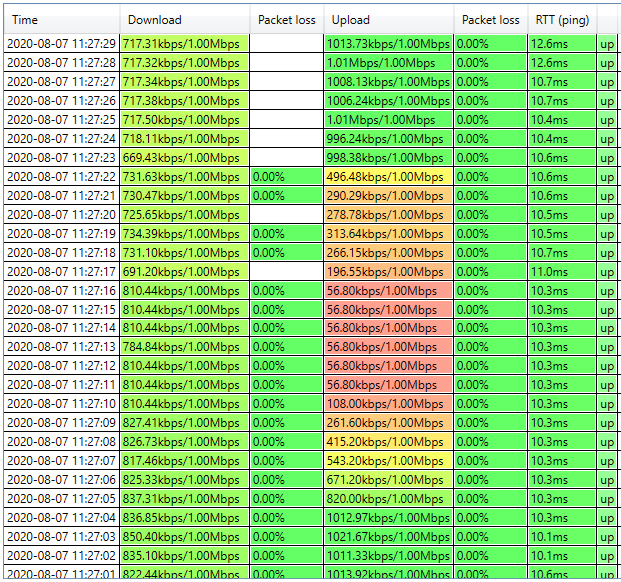Click Packet loss header next to Upload
The height and width of the screenshot is (582, 621).
click(490, 19)
